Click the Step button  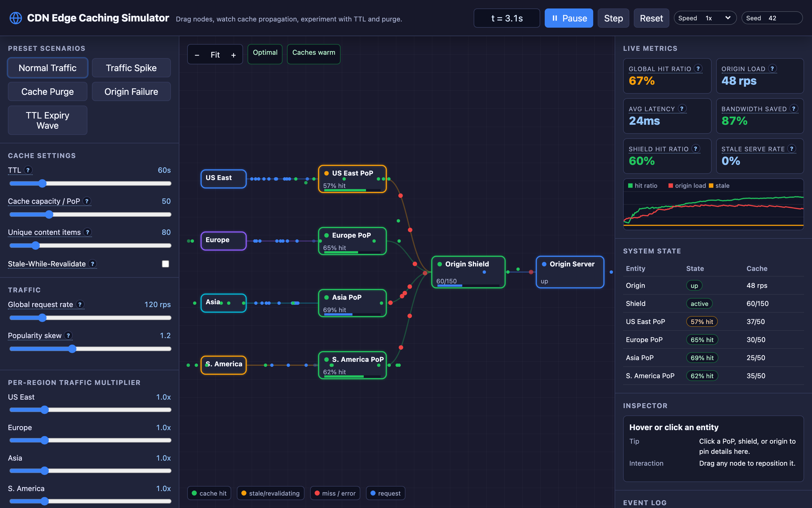tap(613, 18)
